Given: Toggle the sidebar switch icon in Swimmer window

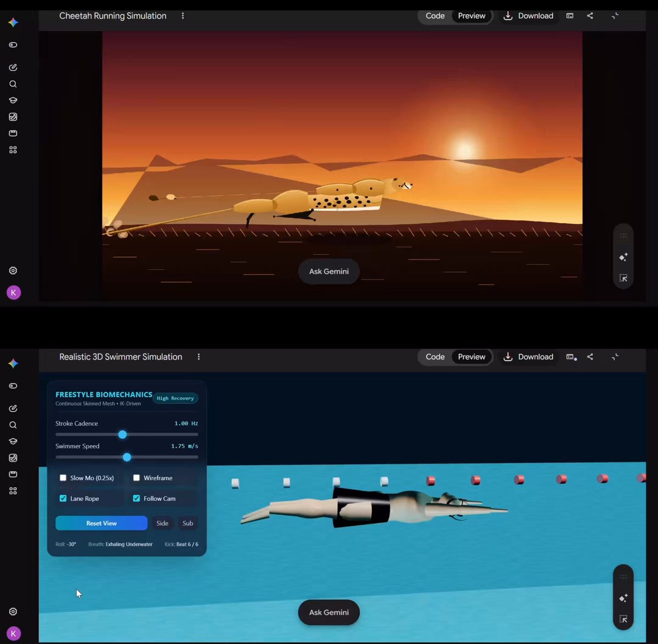Looking at the screenshot, I should 13,386.
